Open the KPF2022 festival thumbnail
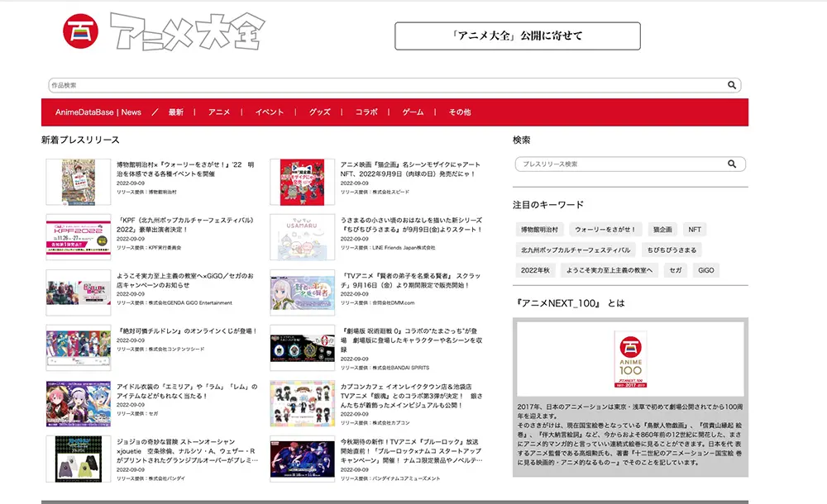The image size is (827, 504). (78, 237)
